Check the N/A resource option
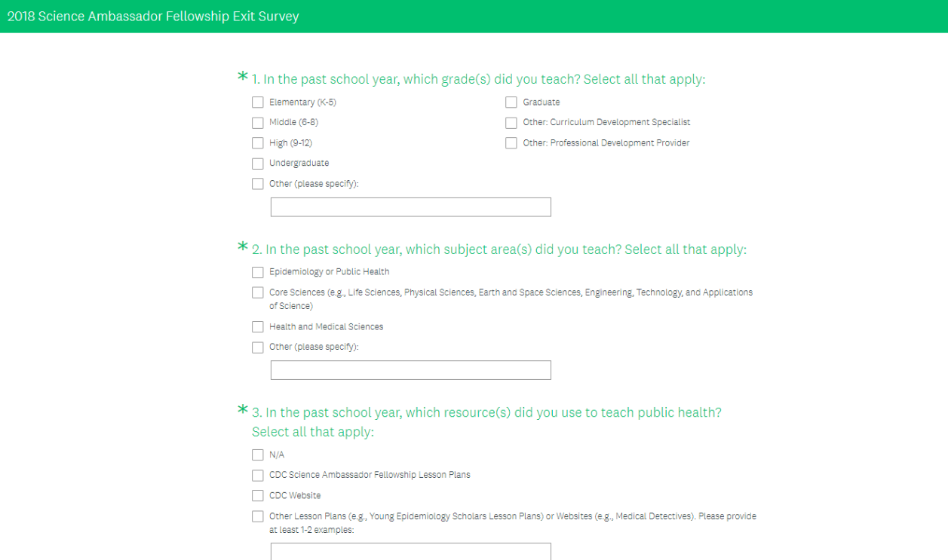Screen dimensions: 948x560 click(x=258, y=455)
